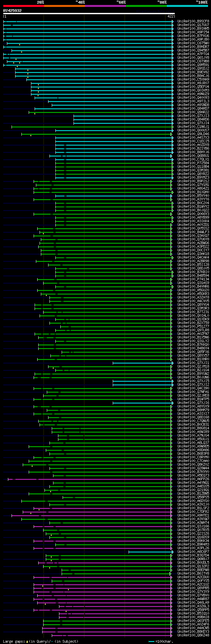
Task: Select label UniRef100_Q6B8U1
Action: [x=193, y=156]
